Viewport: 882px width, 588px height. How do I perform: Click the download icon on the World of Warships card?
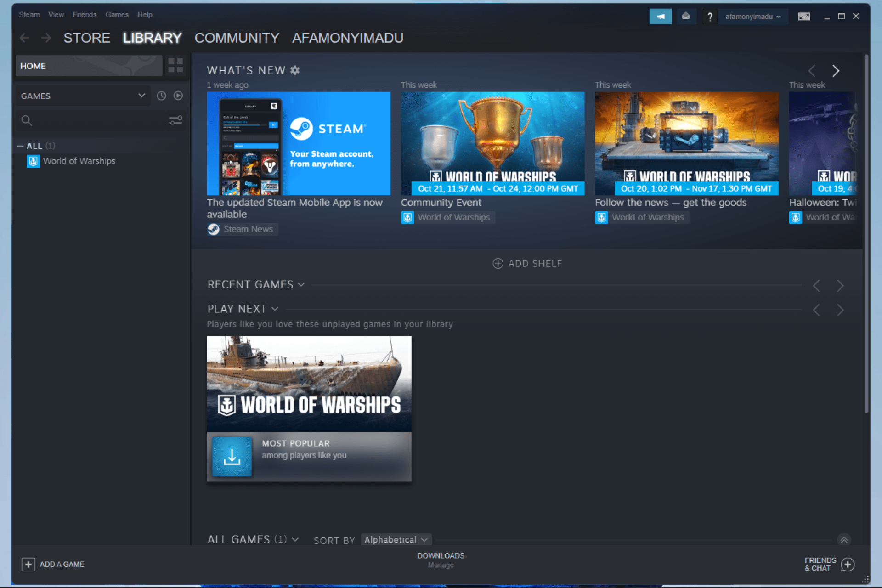[x=232, y=457]
